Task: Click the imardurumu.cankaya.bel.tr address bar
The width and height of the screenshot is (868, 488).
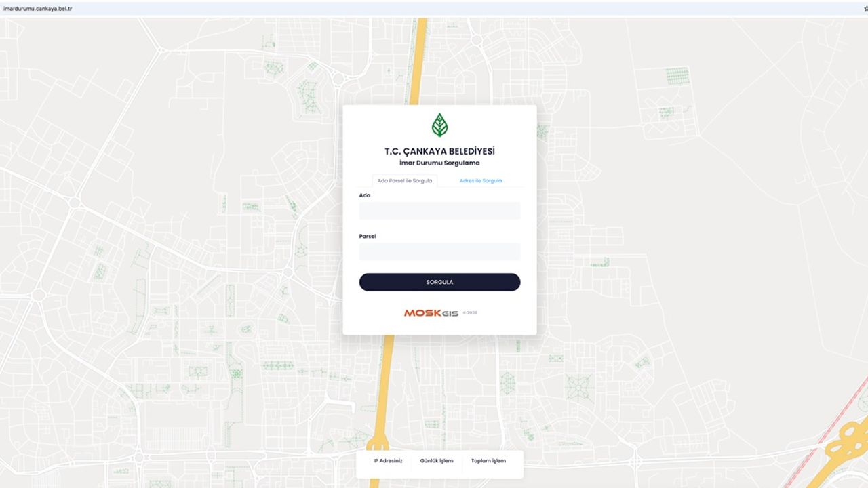Action: pyautogui.click(x=38, y=9)
